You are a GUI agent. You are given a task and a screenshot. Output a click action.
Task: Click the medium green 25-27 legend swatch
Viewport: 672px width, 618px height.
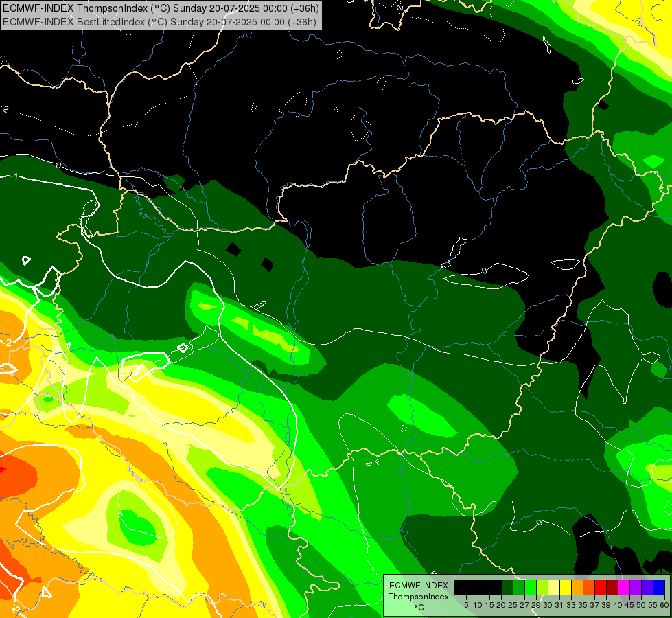pyautogui.click(x=518, y=587)
